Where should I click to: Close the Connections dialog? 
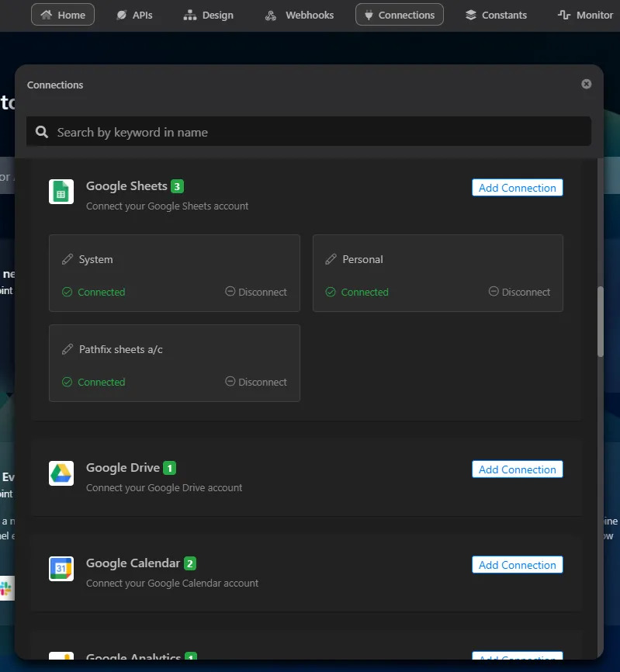click(x=586, y=84)
